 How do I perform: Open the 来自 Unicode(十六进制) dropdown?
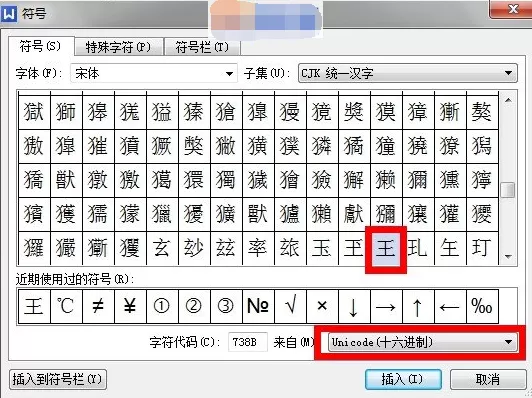[423, 342]
